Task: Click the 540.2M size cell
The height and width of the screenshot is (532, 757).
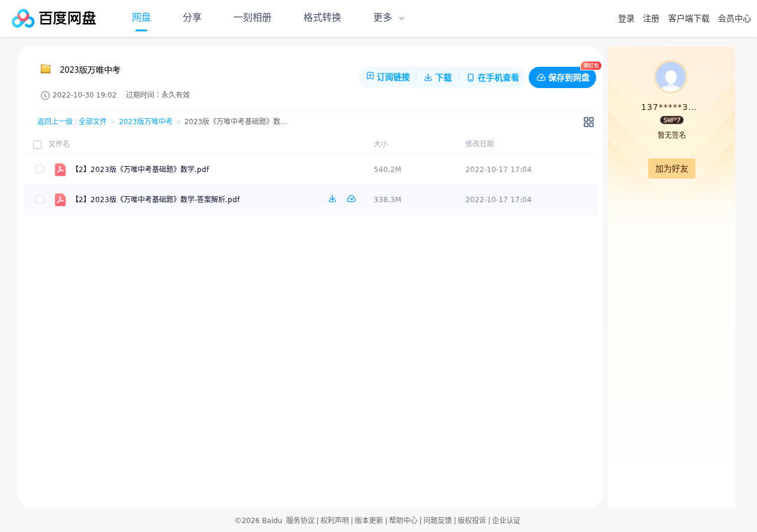Action: (387, 170)
